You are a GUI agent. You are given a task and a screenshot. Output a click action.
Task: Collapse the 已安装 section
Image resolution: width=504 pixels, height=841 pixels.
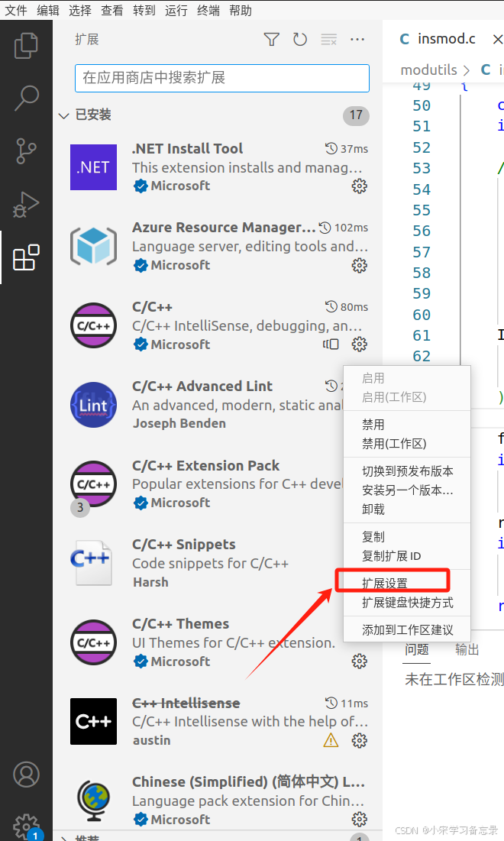64,115
